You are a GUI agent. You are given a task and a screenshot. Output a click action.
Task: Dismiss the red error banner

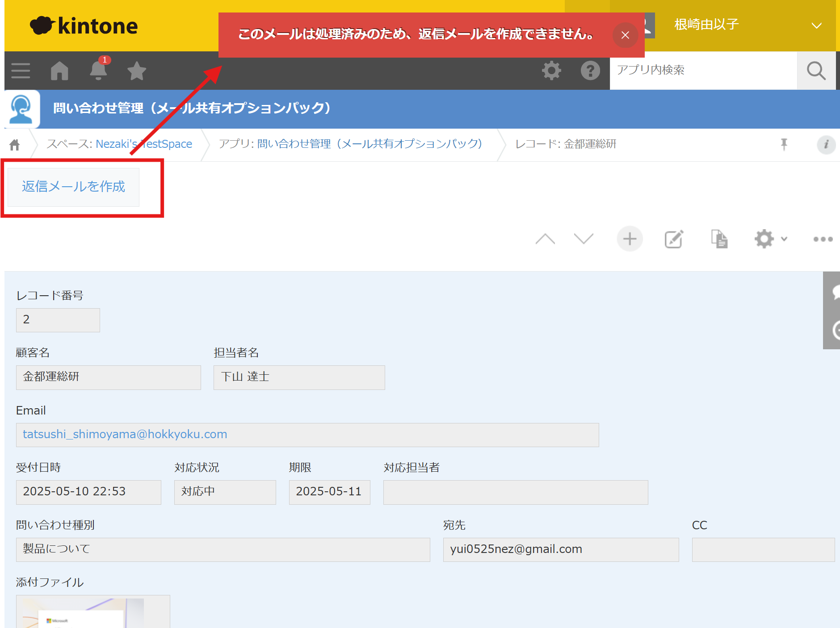click(625, 35)
